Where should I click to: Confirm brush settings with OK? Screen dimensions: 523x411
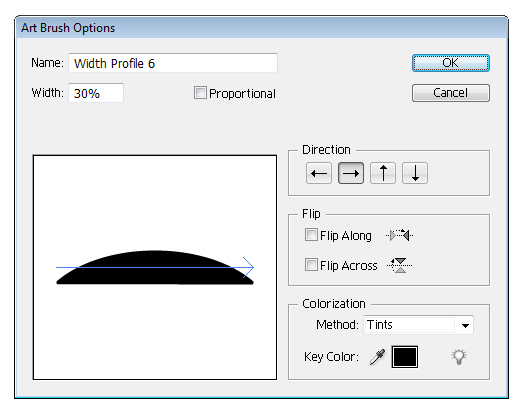tap(451, 63)
